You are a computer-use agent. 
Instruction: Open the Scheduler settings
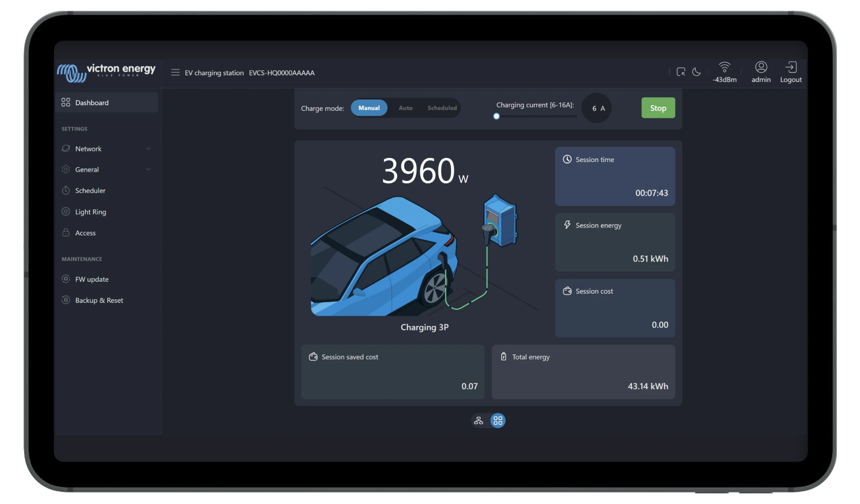point(90,190)
